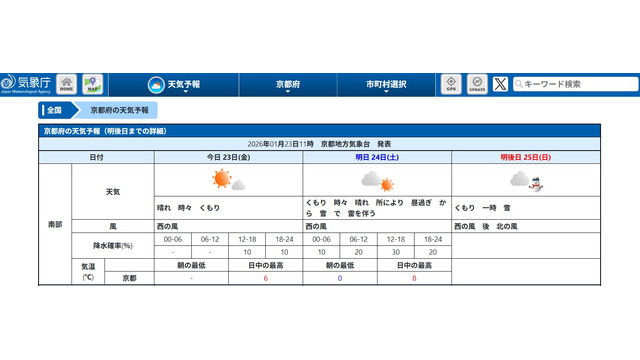Click the low temperature value 0
Screen dimensions: 640x360
click(340, 278)
